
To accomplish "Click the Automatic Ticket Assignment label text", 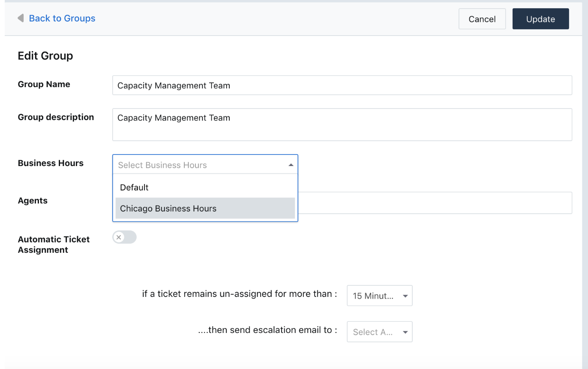I will tap(54, 245).
